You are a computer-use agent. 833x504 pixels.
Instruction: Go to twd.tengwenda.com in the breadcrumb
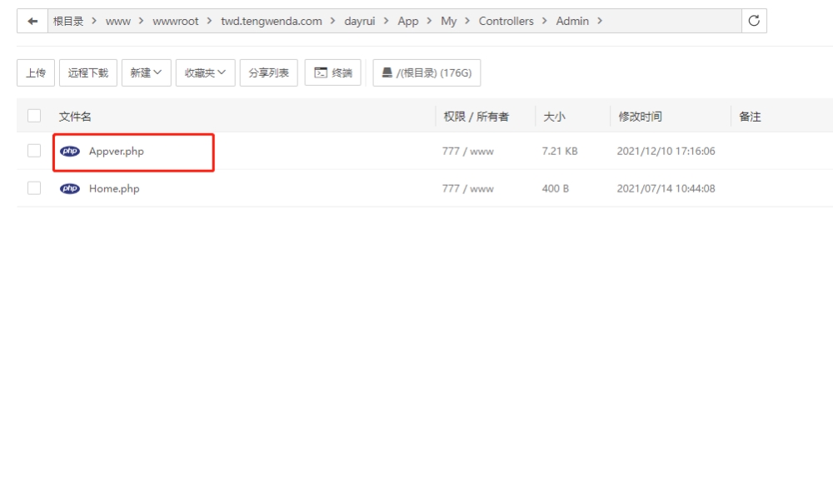coord(272,22)
